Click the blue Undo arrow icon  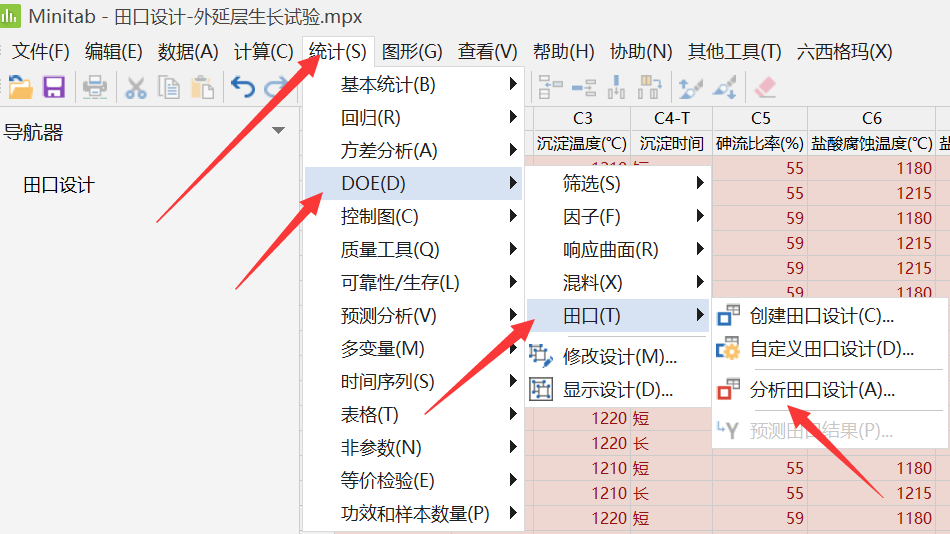pyautogui.click(x=243, y=87)
